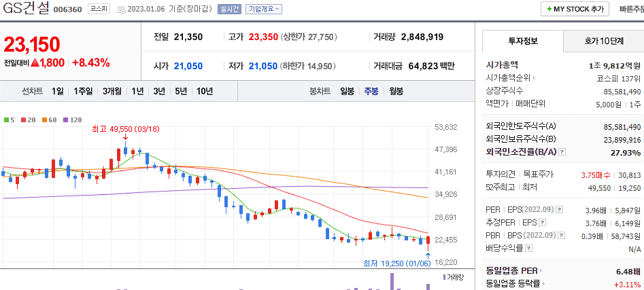Open help icon next to 외국인소진율(B/A)

pyautogui.click(x=562, y=152)
